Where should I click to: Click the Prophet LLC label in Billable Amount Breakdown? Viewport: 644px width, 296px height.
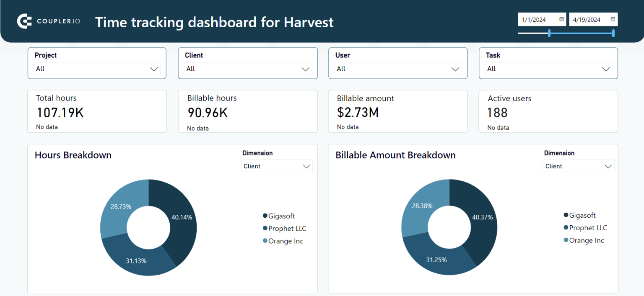pos(588,228)
